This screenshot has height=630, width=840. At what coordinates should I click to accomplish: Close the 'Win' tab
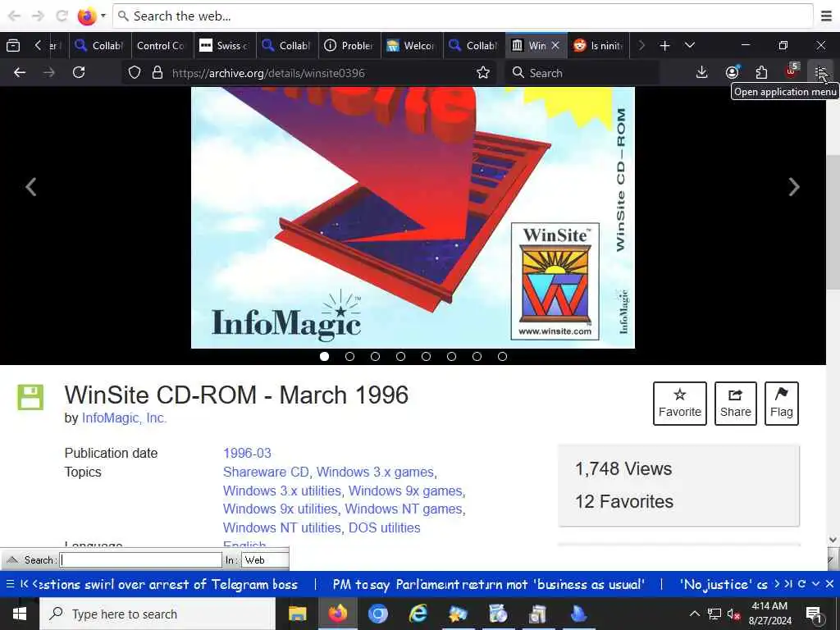click(555, 46)
